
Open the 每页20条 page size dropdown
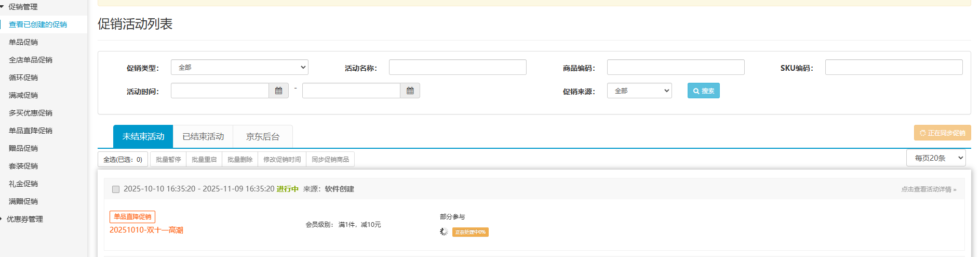click(935, 158)
